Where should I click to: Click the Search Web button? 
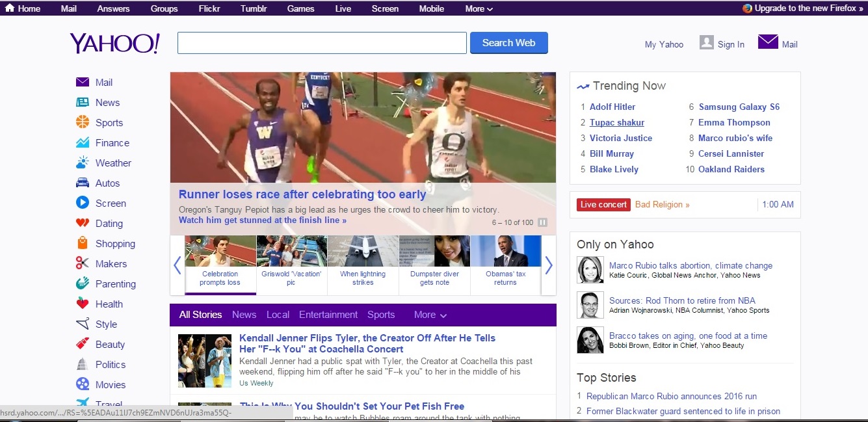[509, 43]
